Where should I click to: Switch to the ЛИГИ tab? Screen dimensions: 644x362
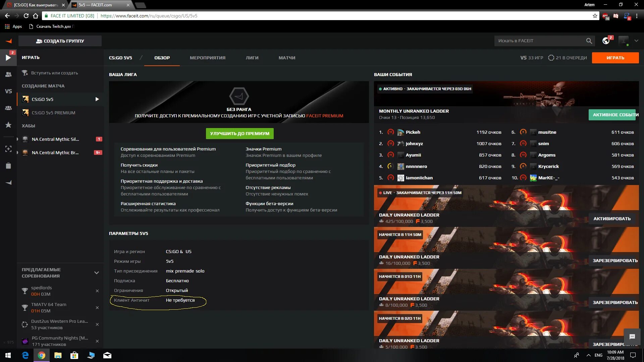(x=252, y=58)
